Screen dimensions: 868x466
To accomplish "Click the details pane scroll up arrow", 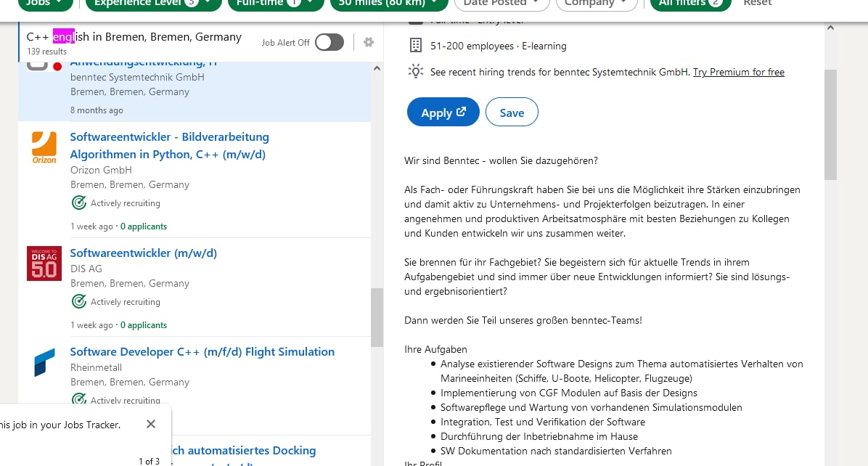I will pos(830,28).
